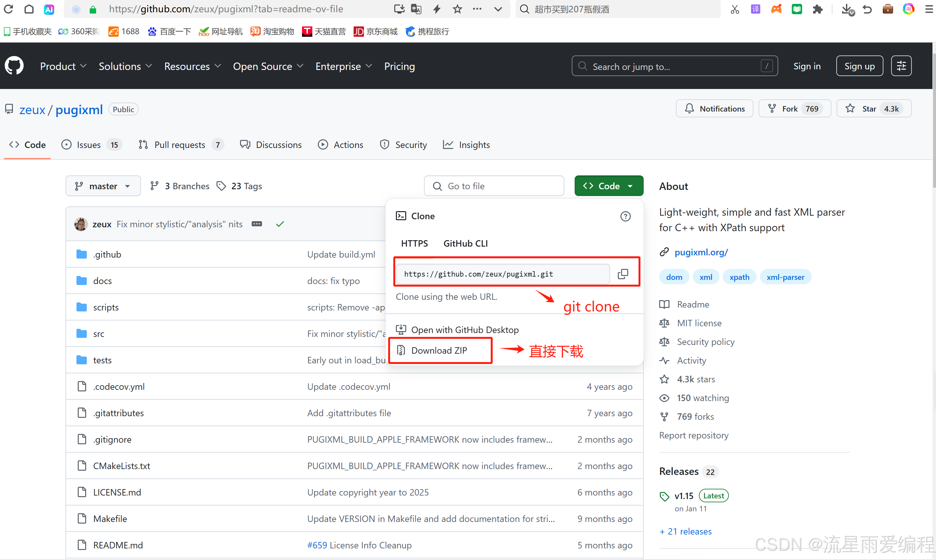936x560 pixels.
Task: Click the Pricing link
Action: [399, 66]
